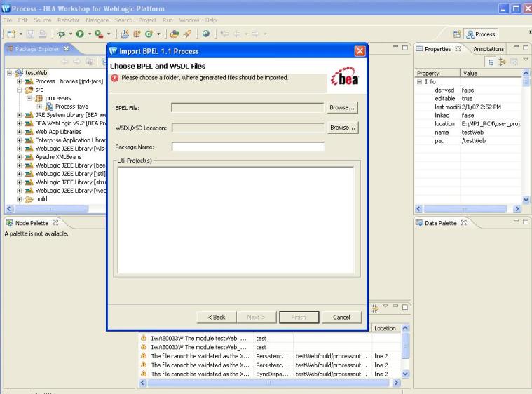Open the Run dropdown arrow
532x394 pixels.
[90, 34]
